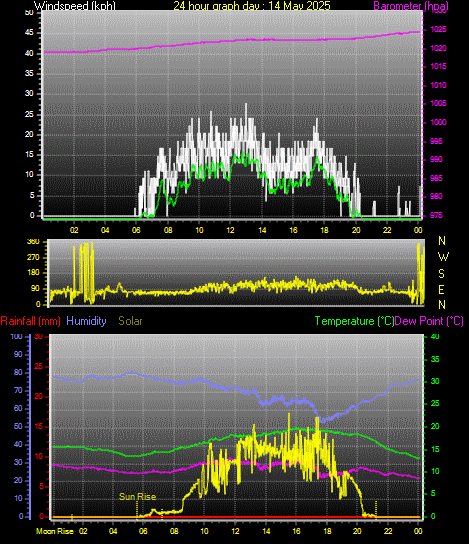Click the 100 humidity scale value
The height and width of the screenshot is (544, 469).
click(x=16, y=337)
